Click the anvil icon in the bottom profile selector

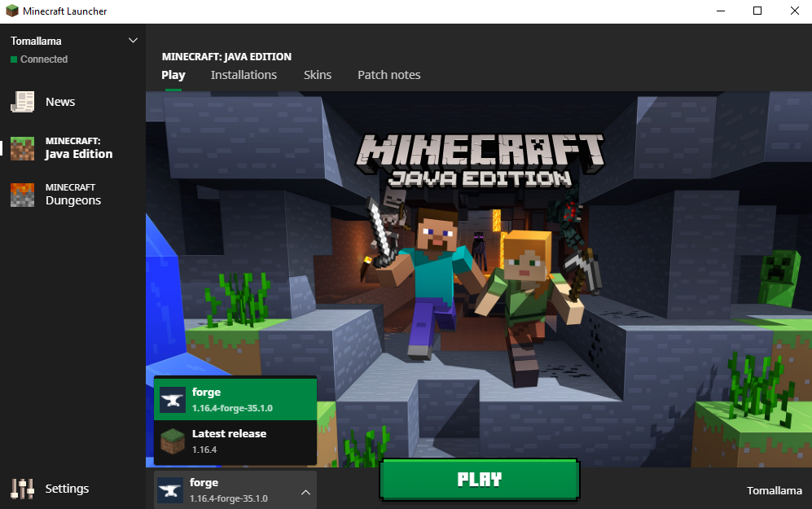(170, 489)
